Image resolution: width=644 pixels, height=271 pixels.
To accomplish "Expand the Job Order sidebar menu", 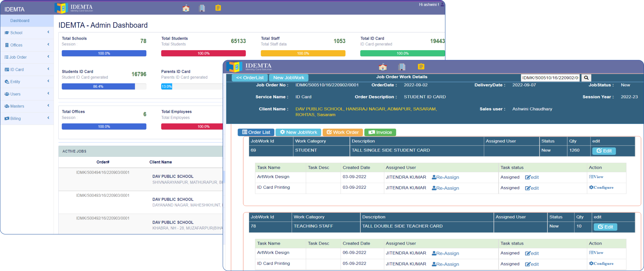I will [x=27, y=57].
